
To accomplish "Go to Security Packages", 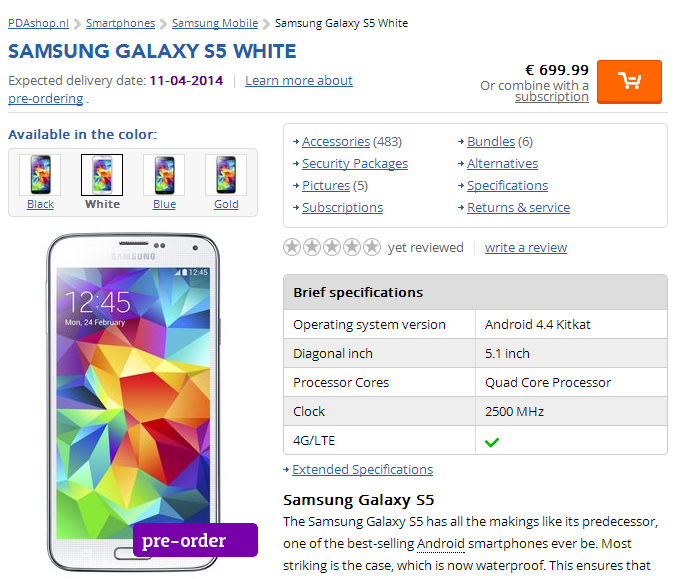I will coord(354,164).
